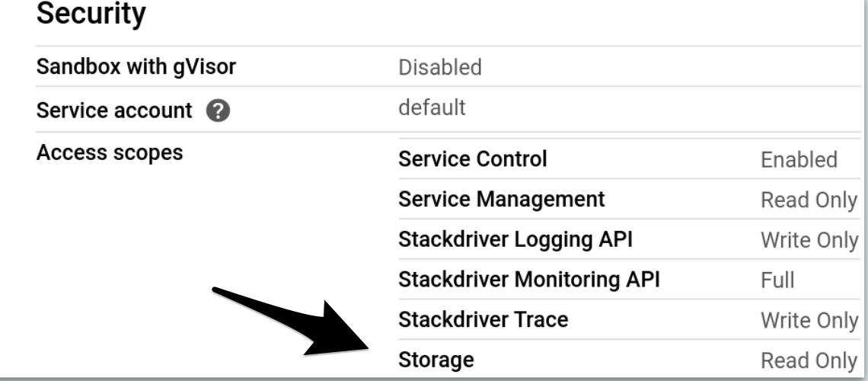Select the Sandbox with gVisor label
Screen dimensions: 868x381
coord(136,68)
